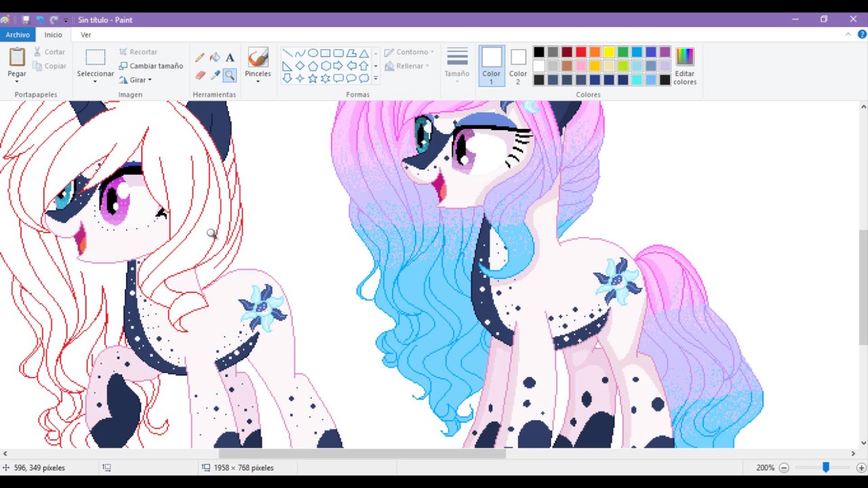The image size is (868, 488).
Task: Click the Cortar button
Action: (x=49, y=52)
